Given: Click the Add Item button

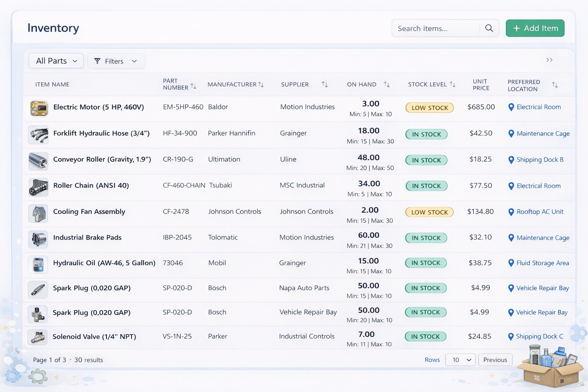Looking at the screenshot, I should (x=535, y=28).
